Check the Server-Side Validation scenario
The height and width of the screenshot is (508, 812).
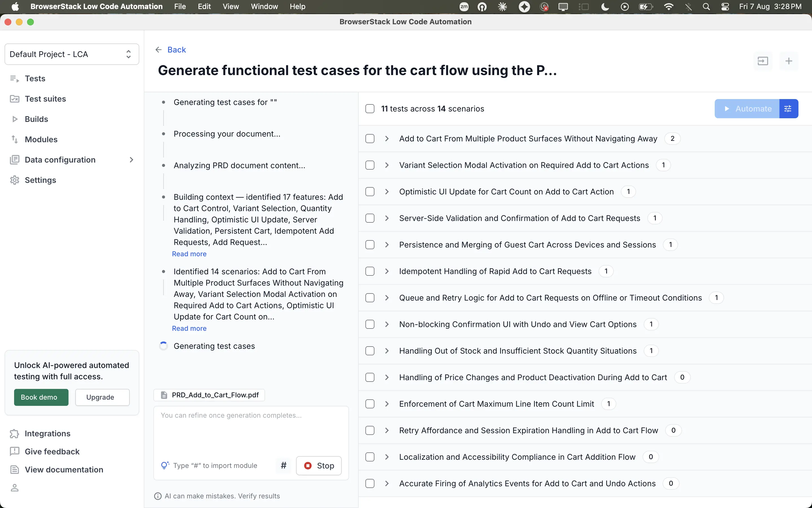(370, 218)
